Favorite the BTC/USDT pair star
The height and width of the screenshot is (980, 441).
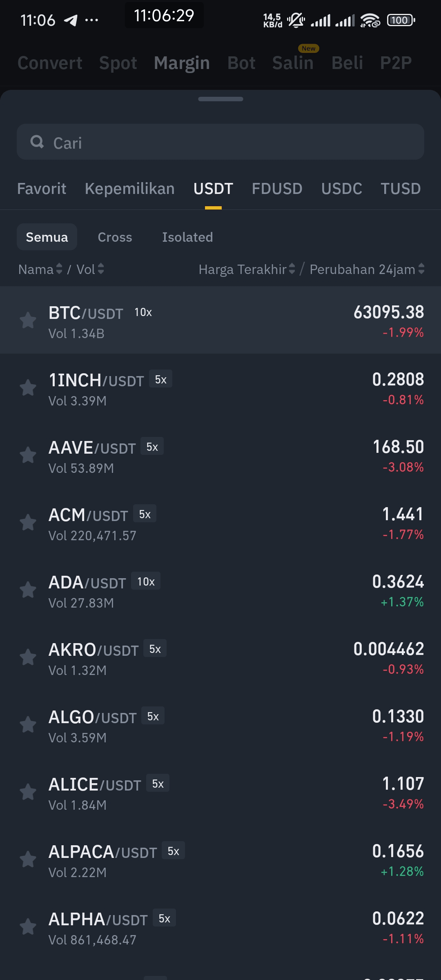(x=28, y=321)
